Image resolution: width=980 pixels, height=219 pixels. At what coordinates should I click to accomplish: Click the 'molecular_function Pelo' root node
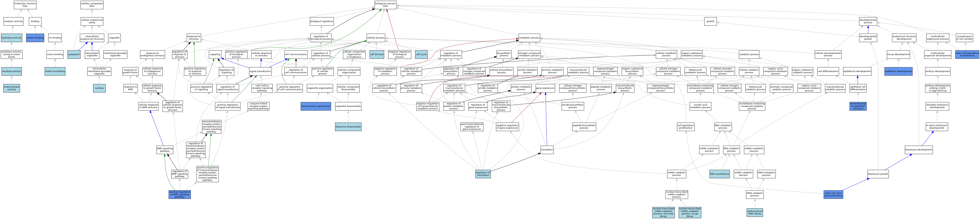[25, 5]
